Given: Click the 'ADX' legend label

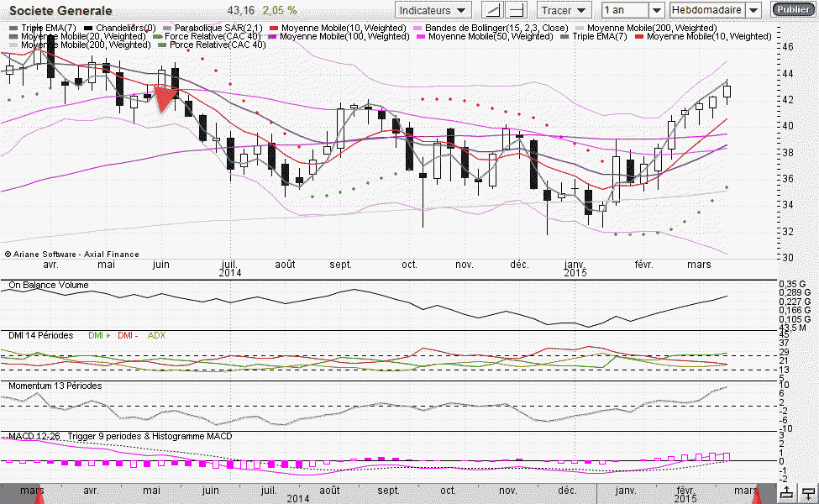Looking at the screenshot, I should coord(157,335).
